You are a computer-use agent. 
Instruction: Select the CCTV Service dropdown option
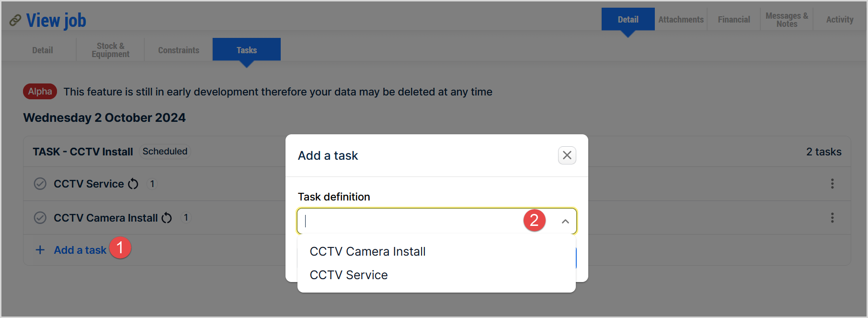[349, 275]
